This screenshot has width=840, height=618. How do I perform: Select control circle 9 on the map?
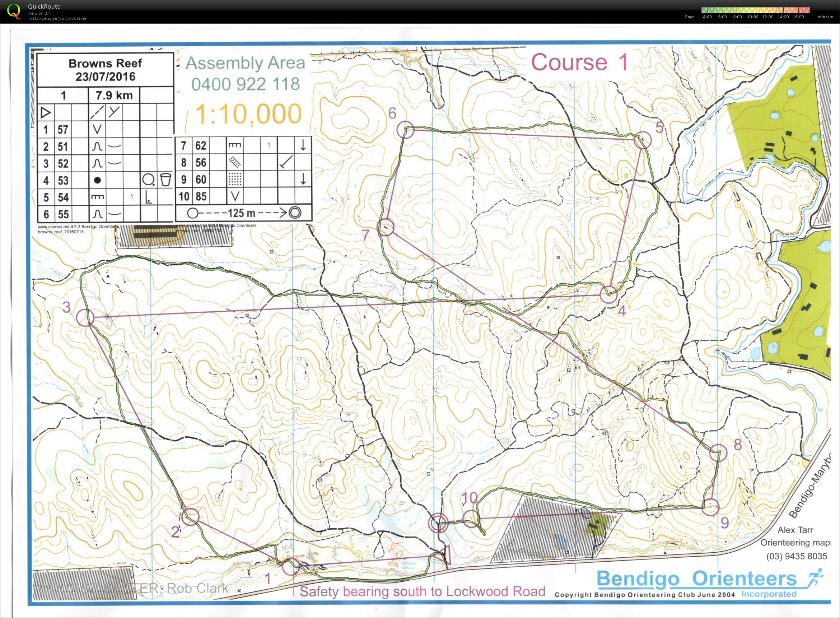point(711,507)
